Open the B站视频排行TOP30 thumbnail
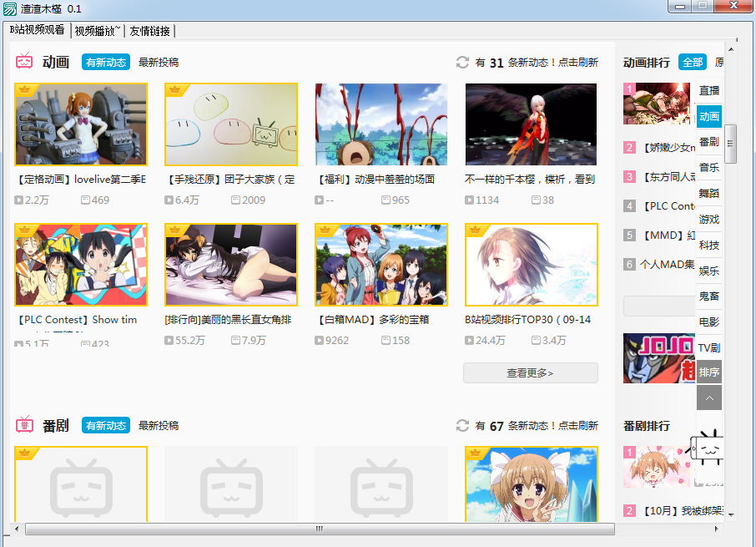 (532, 265)
